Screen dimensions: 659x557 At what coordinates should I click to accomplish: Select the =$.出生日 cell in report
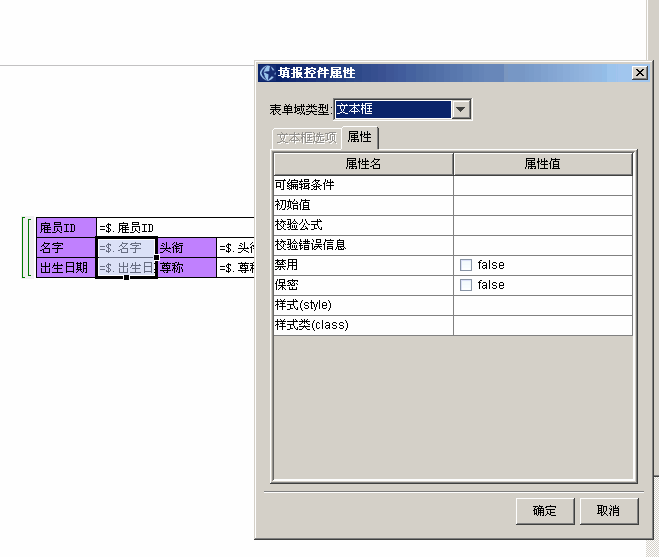(x=127, y=268)
